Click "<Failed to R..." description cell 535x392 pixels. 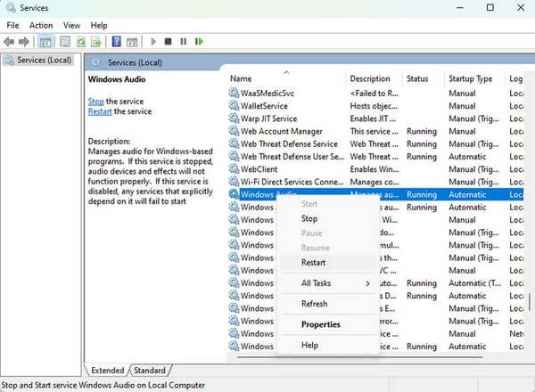pos(374,93)
